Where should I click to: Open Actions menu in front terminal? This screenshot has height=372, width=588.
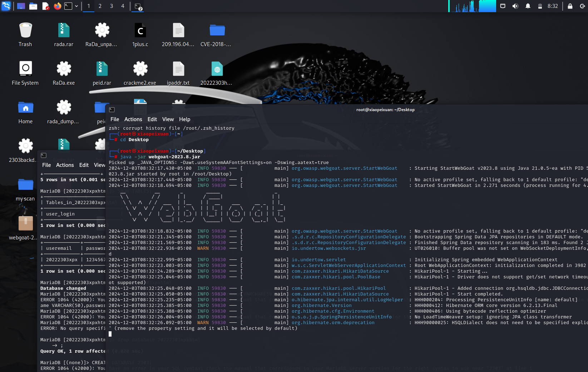pos(133,119)
